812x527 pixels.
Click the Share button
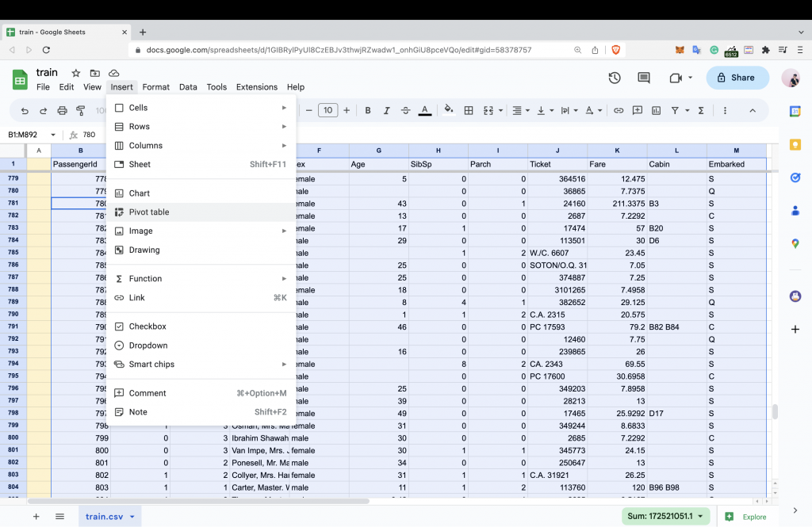click(737, 78)
